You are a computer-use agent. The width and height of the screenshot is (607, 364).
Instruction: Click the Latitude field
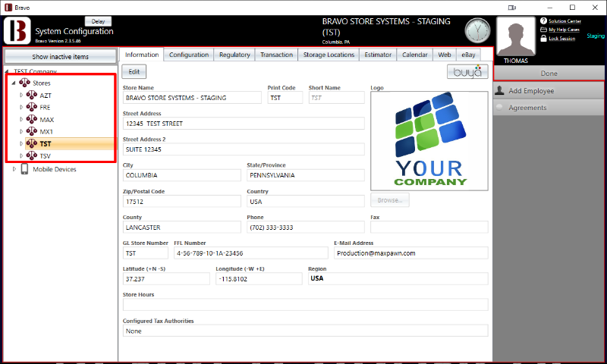(x=166, y=279)
